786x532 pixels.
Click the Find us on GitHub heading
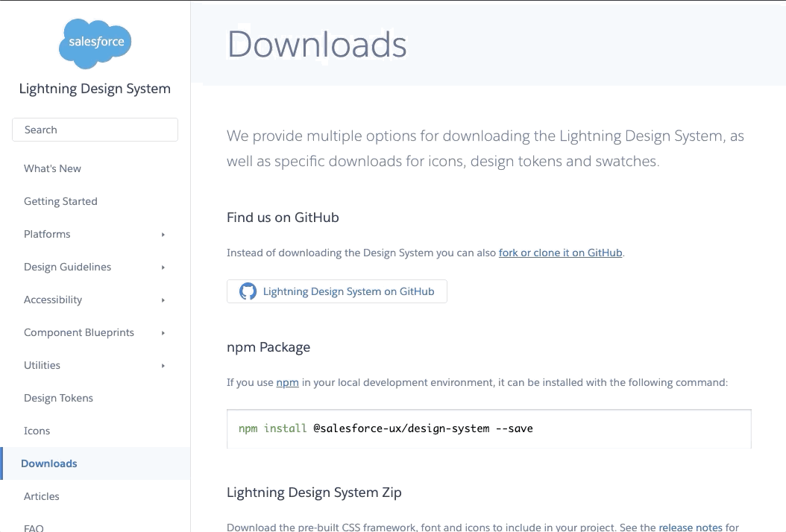pyautogui.click(x=283, y=218)
